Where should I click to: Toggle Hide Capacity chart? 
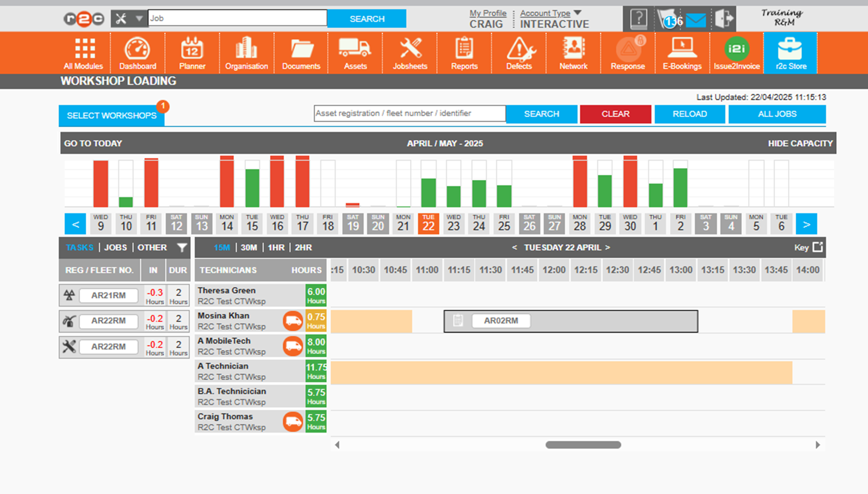[800, 143]
